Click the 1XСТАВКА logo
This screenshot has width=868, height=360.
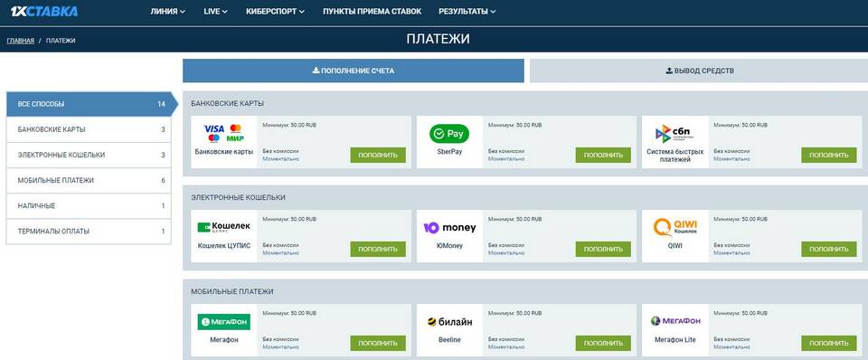pyautogui.click(x=44, y=11)
